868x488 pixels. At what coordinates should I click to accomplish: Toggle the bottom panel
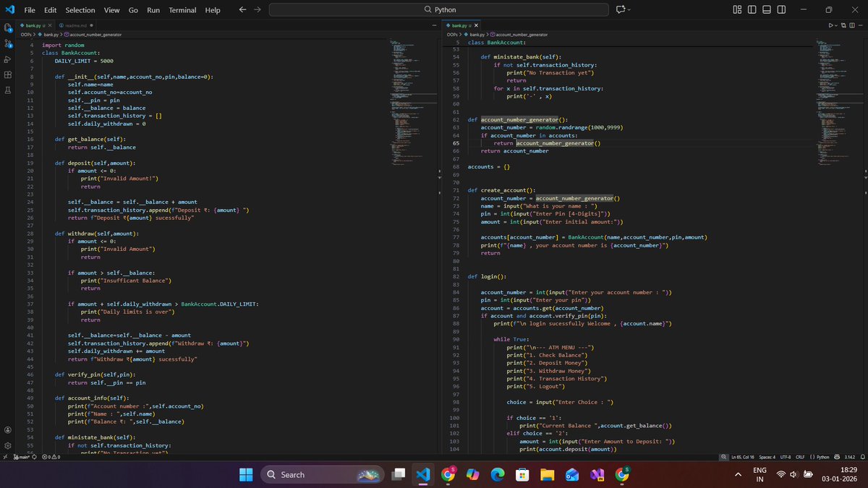(766, 10)
